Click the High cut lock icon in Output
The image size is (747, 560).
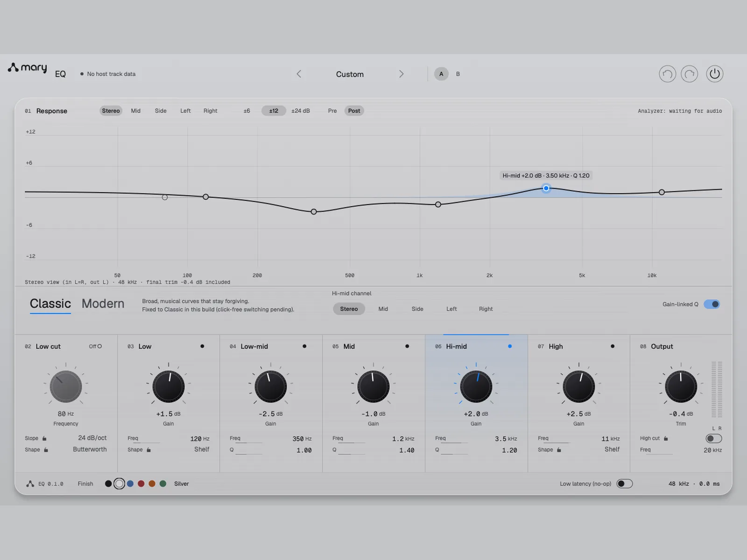pyautogui.click(x=666, y=439)
